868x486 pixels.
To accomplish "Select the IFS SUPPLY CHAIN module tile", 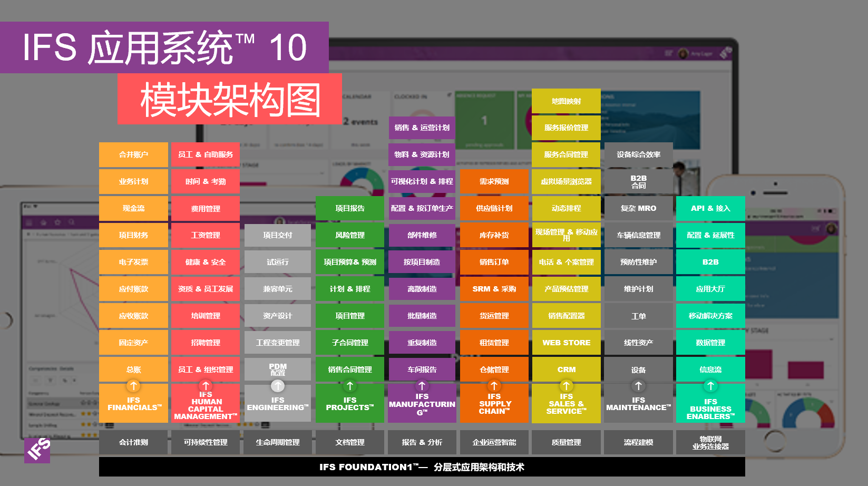I will pyautogui.click(x=494, y=403).
